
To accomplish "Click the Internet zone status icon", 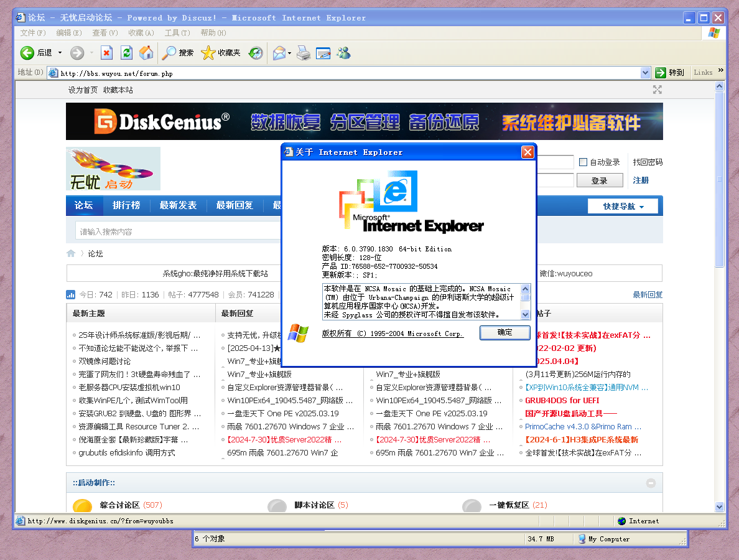I will (621, 521).
